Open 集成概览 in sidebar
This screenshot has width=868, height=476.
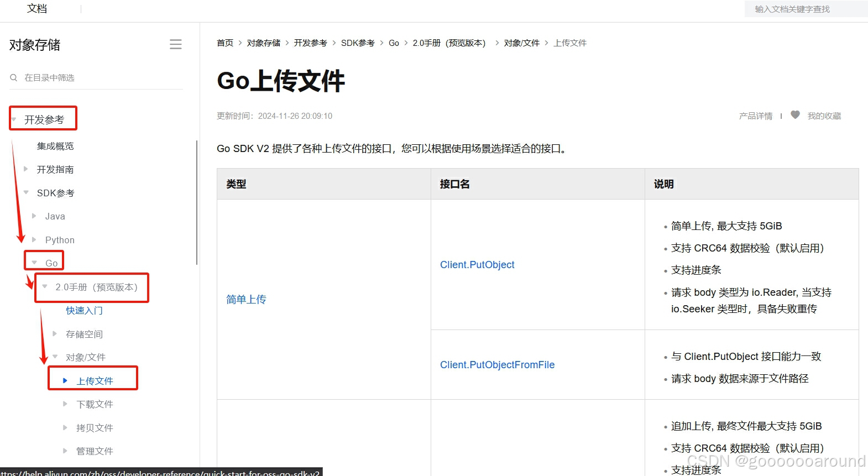55,146
